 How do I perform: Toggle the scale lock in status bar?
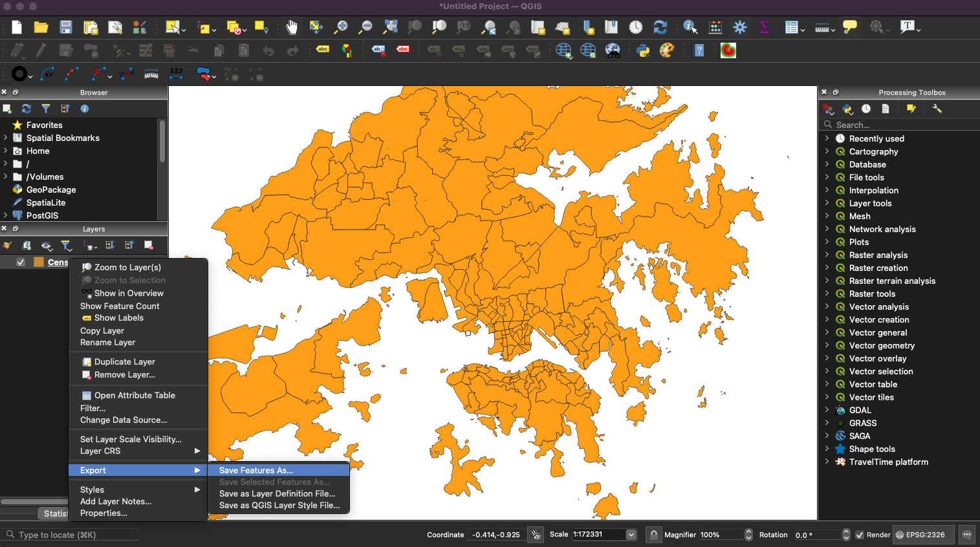(653, 535)
